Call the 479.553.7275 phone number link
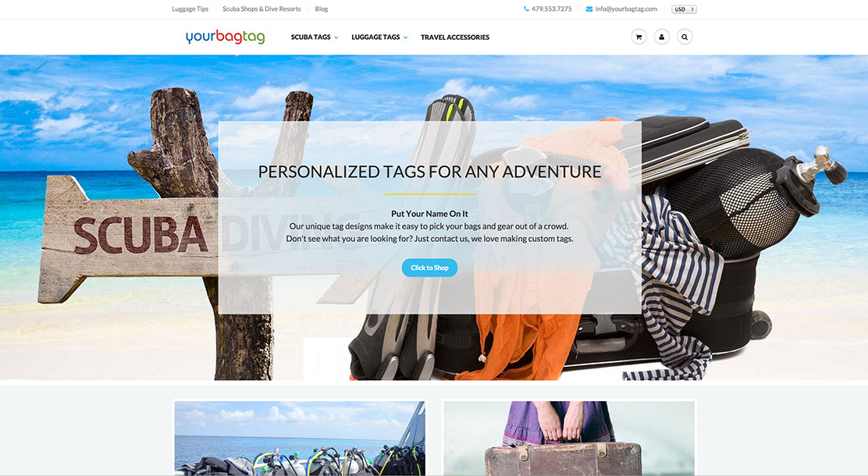 pyautogui.click(x=552, y=9)
